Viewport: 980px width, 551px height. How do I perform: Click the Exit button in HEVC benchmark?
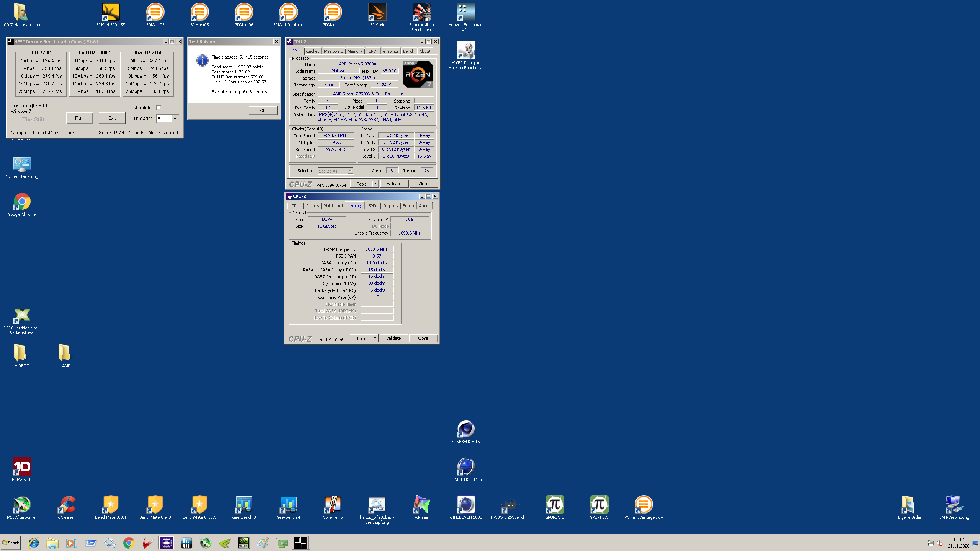coord(112,118)
